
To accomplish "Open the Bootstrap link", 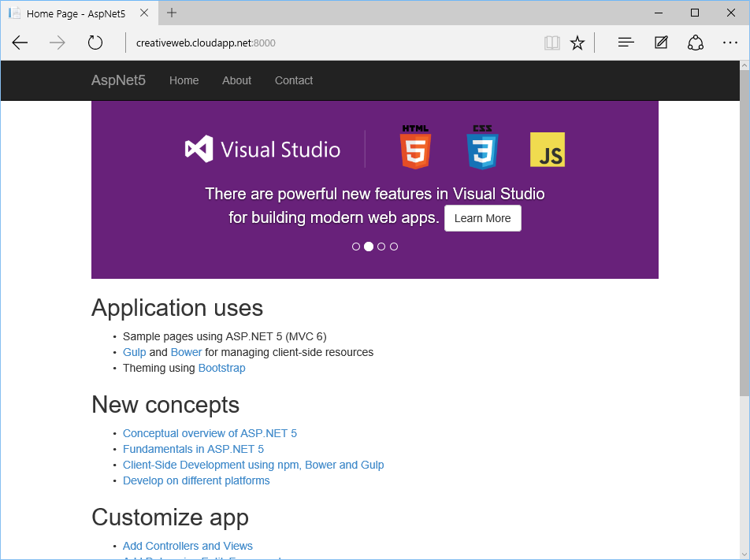I will click(222, 369).
